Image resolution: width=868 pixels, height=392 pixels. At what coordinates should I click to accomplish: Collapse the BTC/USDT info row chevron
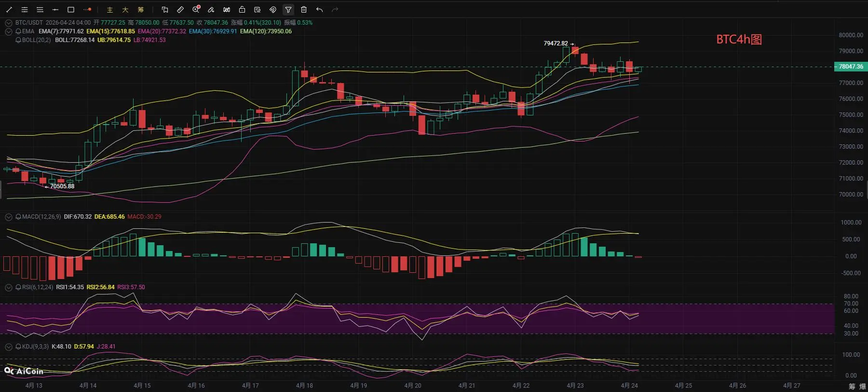coord(9,23)
